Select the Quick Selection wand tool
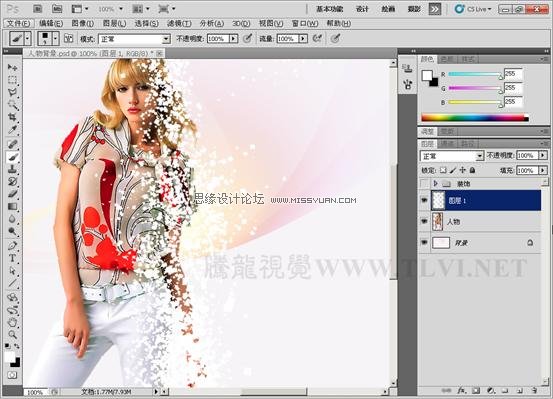553x399 pixels. coord(13,105)
